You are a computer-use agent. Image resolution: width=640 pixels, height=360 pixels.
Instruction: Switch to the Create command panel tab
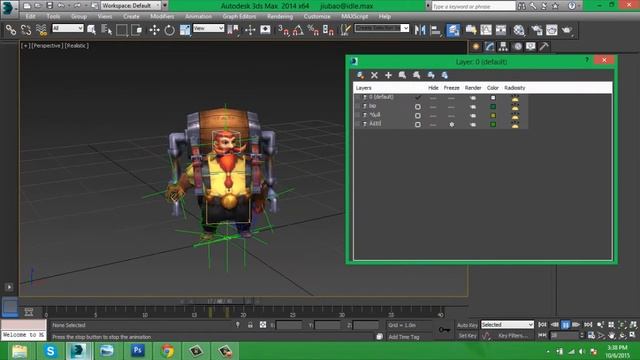click(x=476, y=47)
